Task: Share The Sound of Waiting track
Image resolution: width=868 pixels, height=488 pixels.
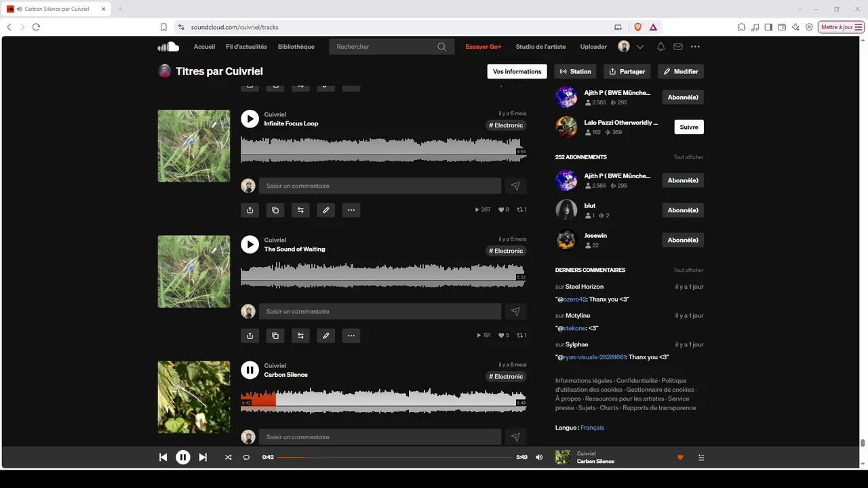Action: tap(250, 335)
